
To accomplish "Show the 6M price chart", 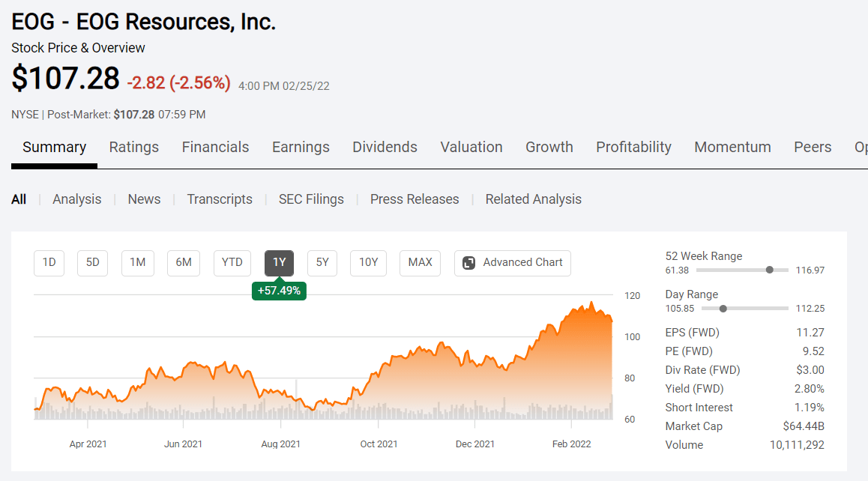I will point(184,263).
